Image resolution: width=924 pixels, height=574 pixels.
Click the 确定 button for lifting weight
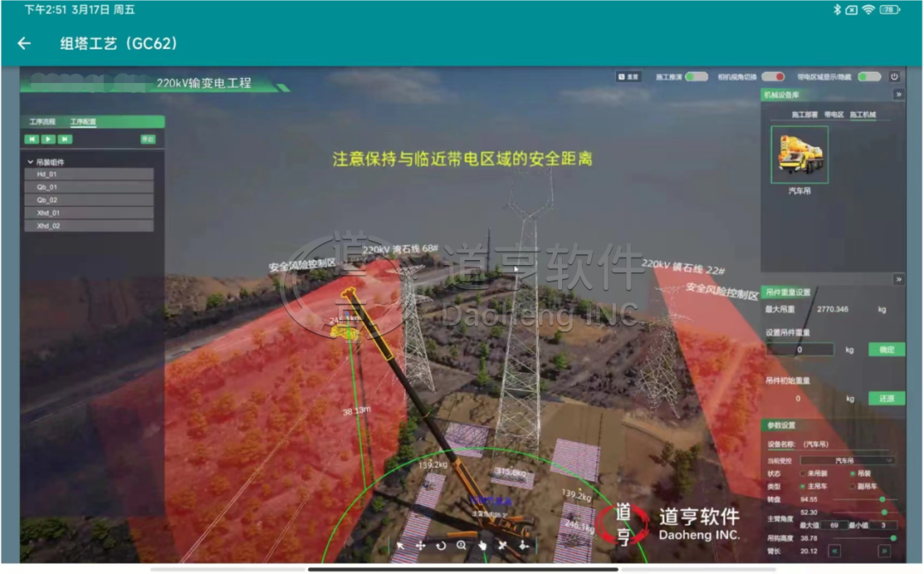886,349
